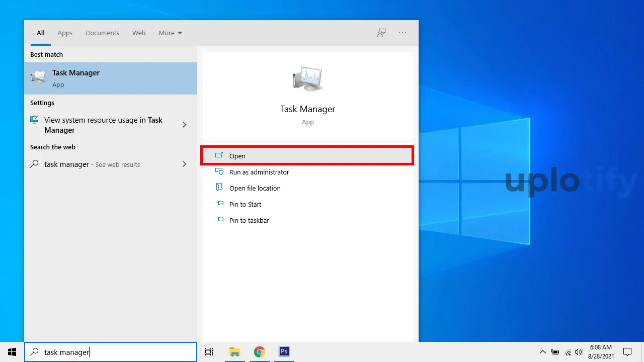The width and height of the screenshot is (644, 362).
Task: Click the Run as administrator shield icon
Action: tap(219, 171)
